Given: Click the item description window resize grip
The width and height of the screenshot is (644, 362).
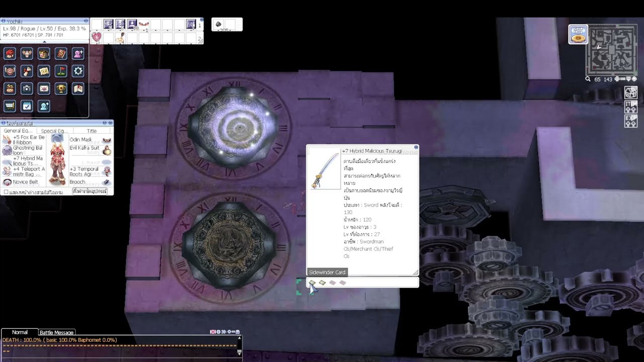Looking at the screenshot, I should [x=416, y=273].
